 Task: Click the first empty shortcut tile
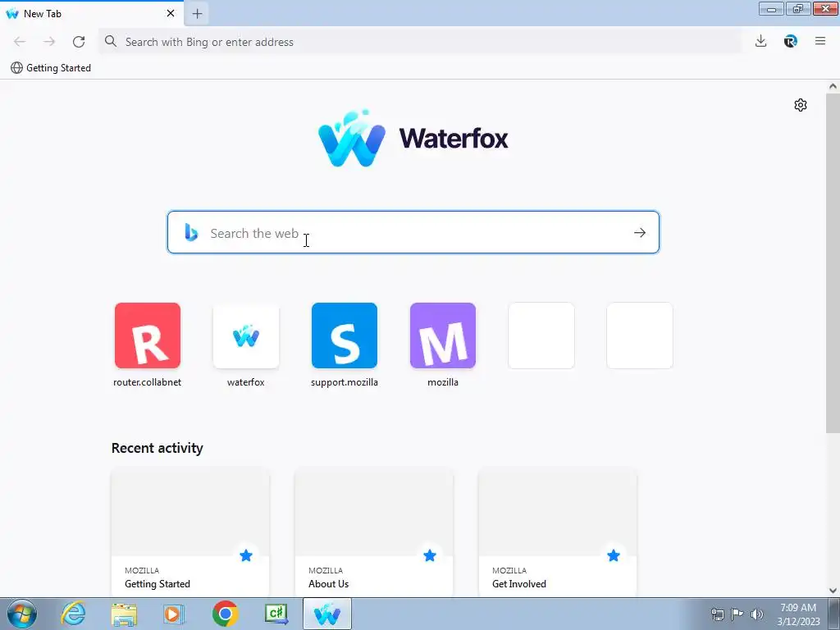pyautogui.click(x=541, y=336)
